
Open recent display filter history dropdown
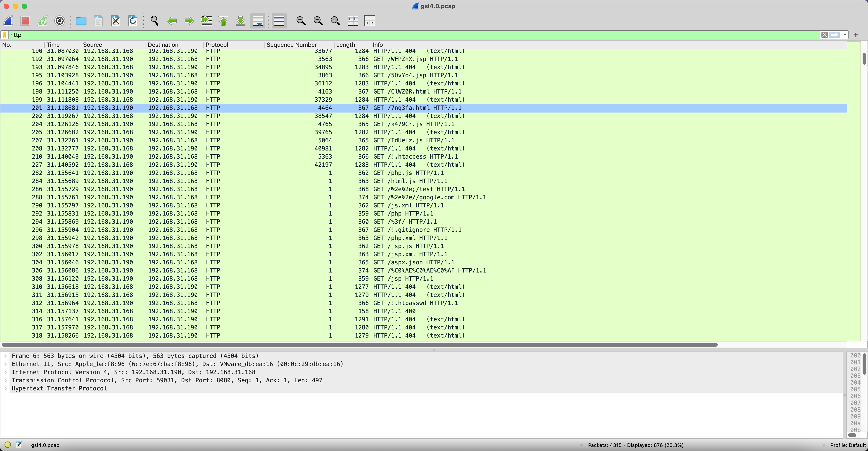point(845,35)
